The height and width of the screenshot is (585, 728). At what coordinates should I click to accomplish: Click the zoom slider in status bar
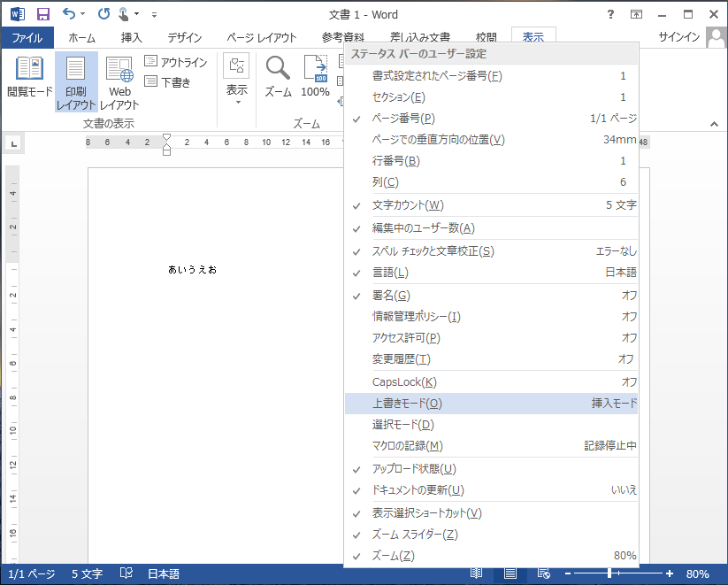pyautogui.click(x=610, y=574)
